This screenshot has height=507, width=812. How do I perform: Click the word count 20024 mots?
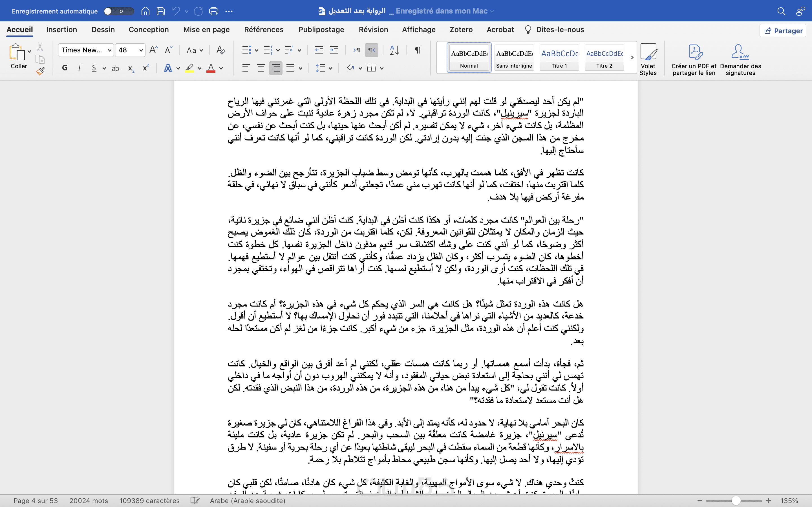(x=89, y=501)
